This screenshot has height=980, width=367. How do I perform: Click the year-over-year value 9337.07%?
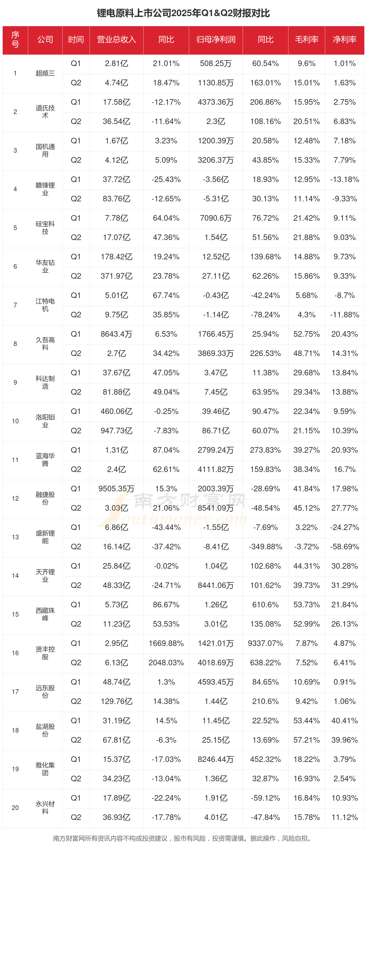pyautogui.click(x=265, y=643)
